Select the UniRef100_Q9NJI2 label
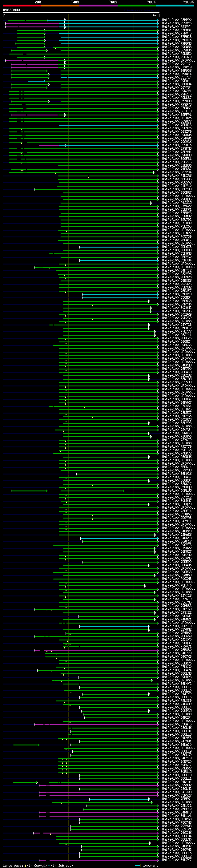Viewport: 197px width, 868px height. (176, 805)
